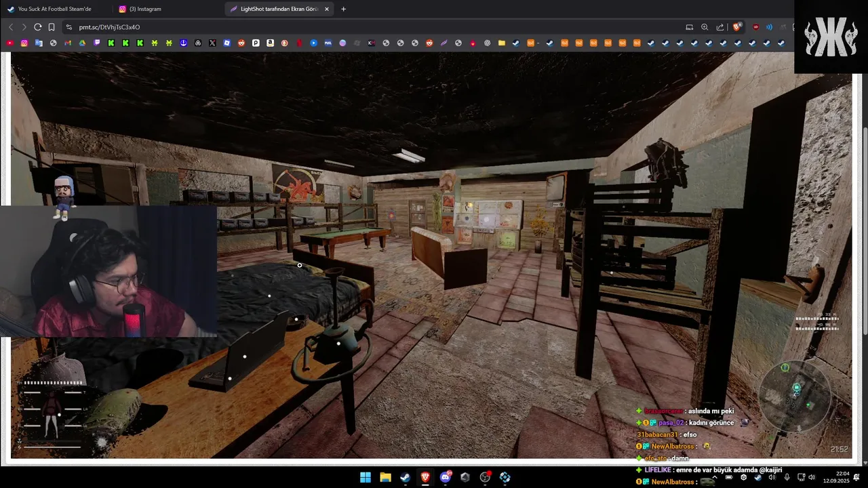Open site settings icon in address bar

click(68, 27)
